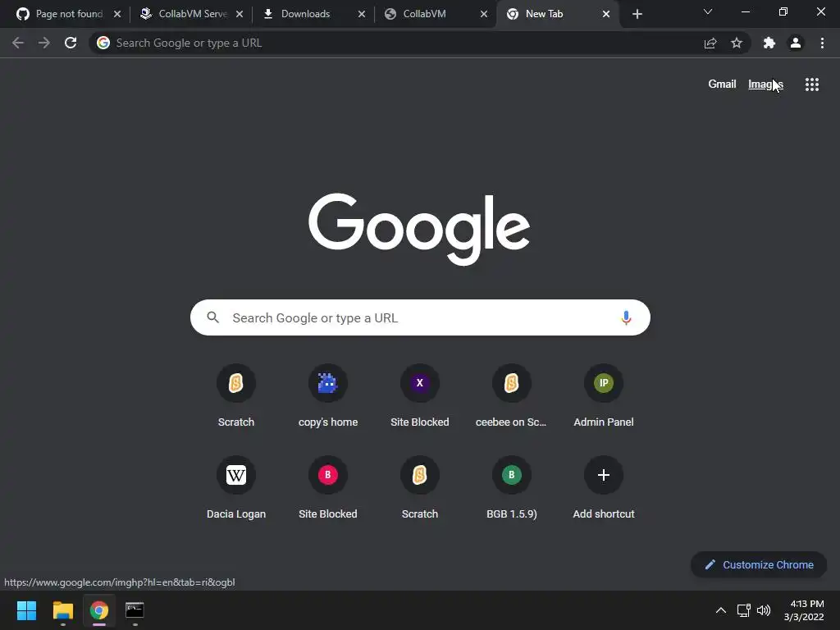Expand the tab search dropdown arrow
840x630 pixels.
click(708, 11)
